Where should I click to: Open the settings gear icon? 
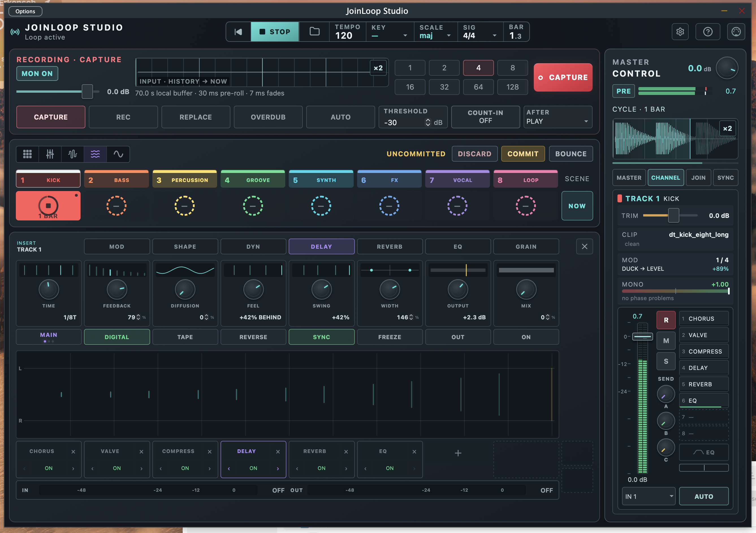(680, 32)
